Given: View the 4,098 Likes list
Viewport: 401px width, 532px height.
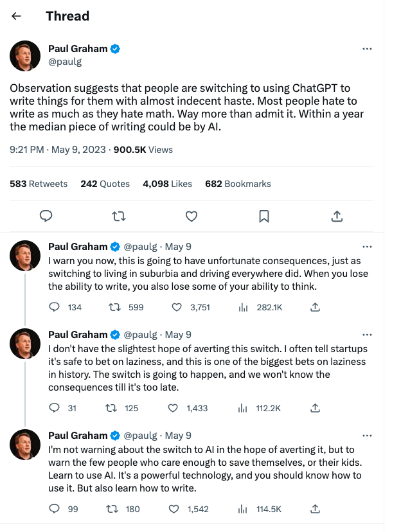Looking at the screenshot, I should tap(167, 184).
